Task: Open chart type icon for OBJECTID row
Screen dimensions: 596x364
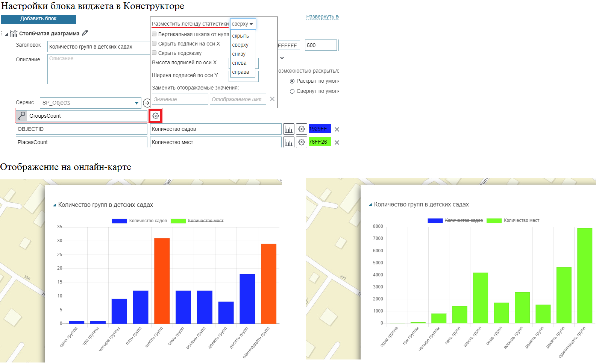Action: [x=288, y=129]
